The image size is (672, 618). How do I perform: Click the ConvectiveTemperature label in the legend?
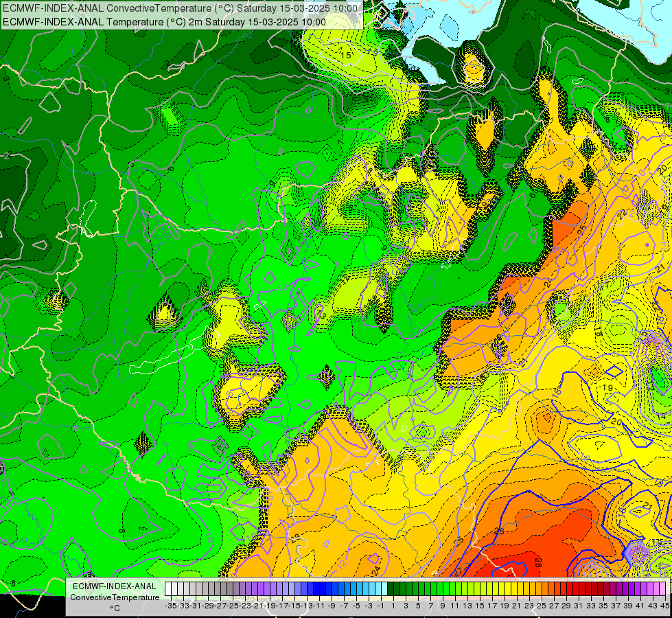115,597
